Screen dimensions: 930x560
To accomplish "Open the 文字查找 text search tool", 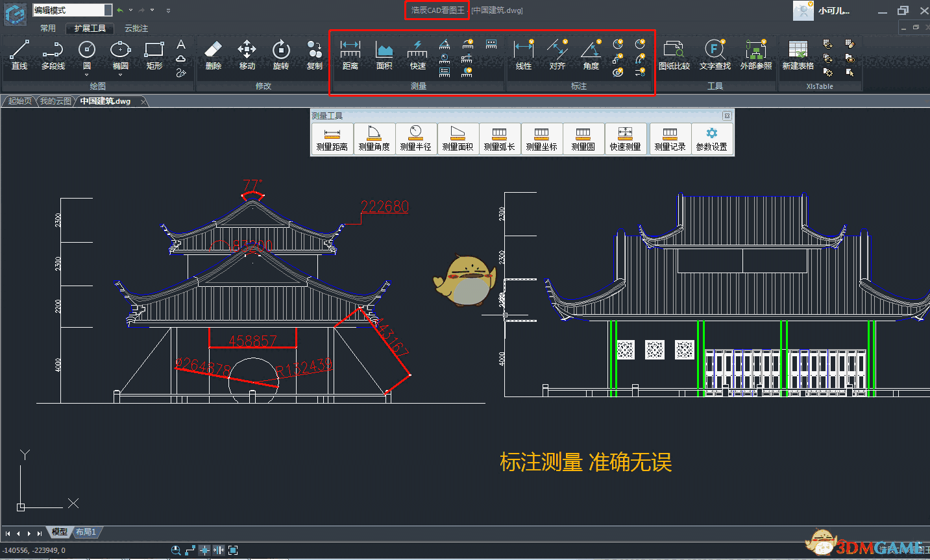I will 715,55.
